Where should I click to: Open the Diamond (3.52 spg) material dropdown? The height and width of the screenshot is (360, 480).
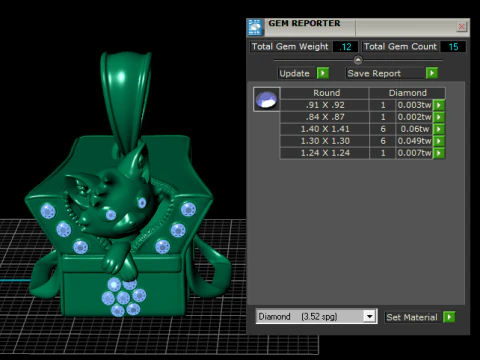coord(369,316)
